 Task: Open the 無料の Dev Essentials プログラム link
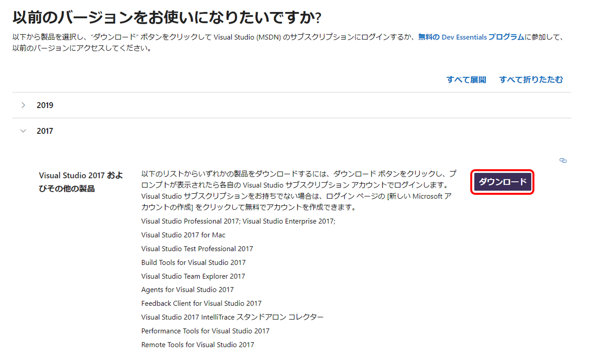pos(471,37)
